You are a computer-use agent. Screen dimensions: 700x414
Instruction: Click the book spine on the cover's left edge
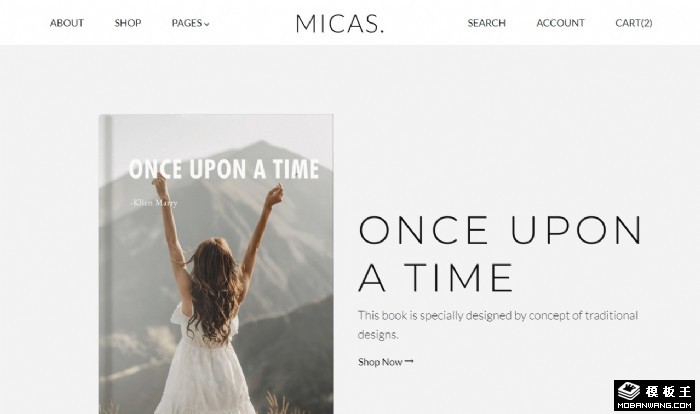pos(106,264)
